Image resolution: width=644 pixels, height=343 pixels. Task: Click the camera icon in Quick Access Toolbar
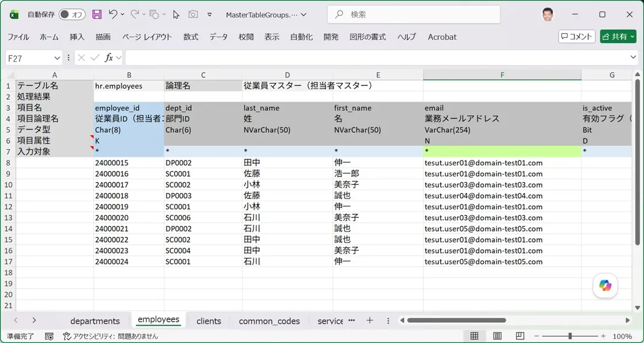193,14
